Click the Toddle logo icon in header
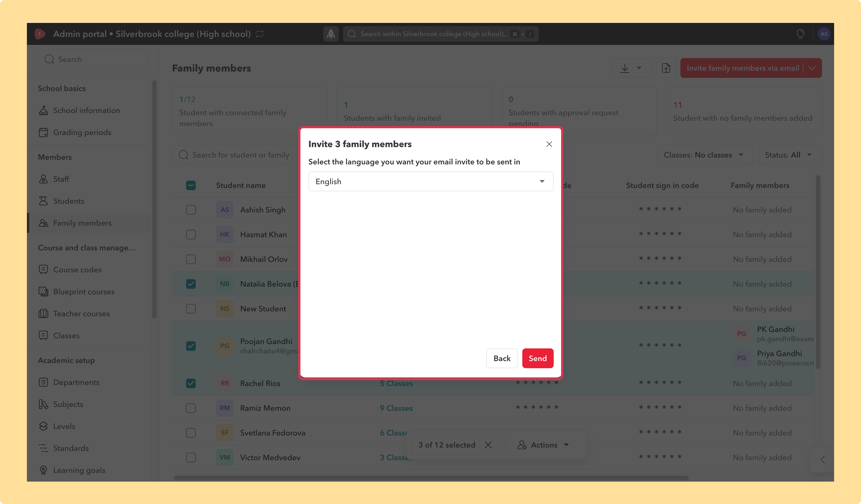This screenshot has width=861, height=504. 40,34
